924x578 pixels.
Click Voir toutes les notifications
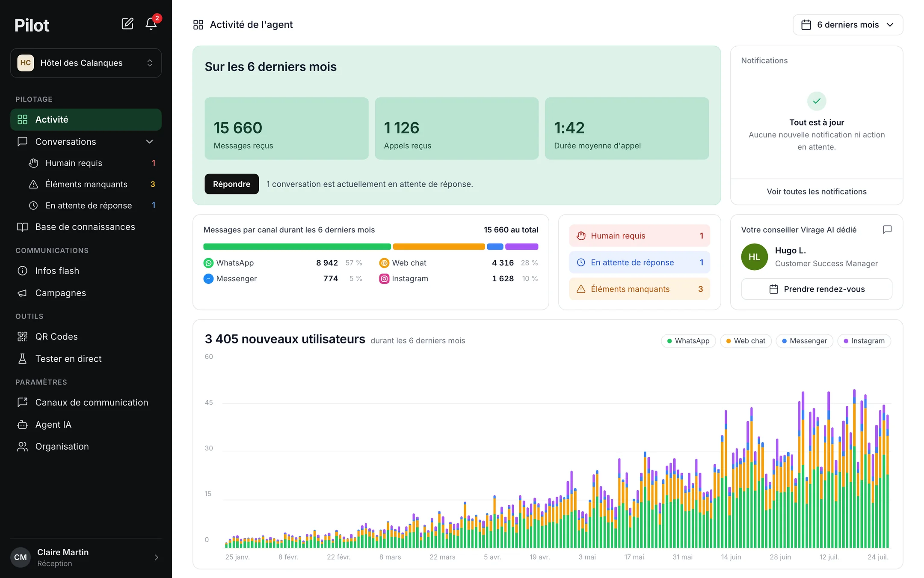(816, 192)
